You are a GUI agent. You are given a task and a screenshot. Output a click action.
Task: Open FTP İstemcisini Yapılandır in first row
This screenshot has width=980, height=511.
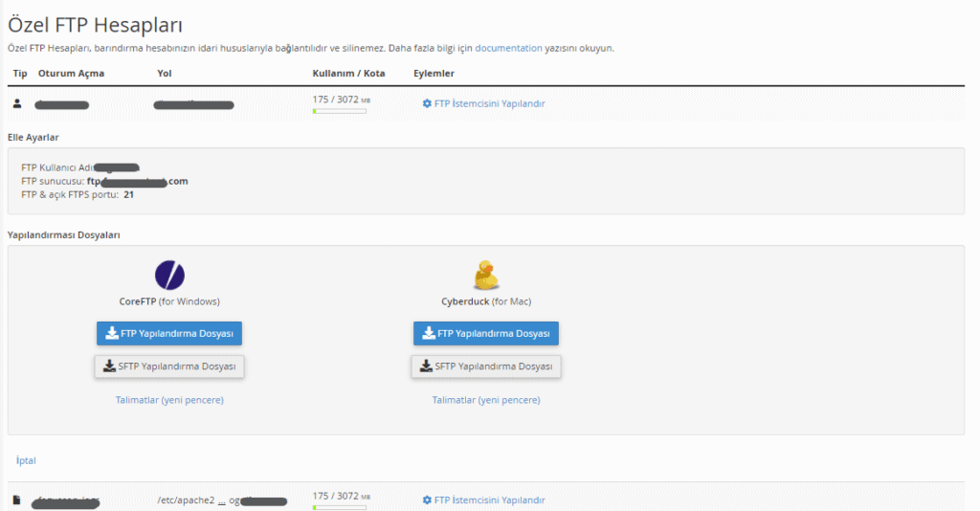coord(483,103)
